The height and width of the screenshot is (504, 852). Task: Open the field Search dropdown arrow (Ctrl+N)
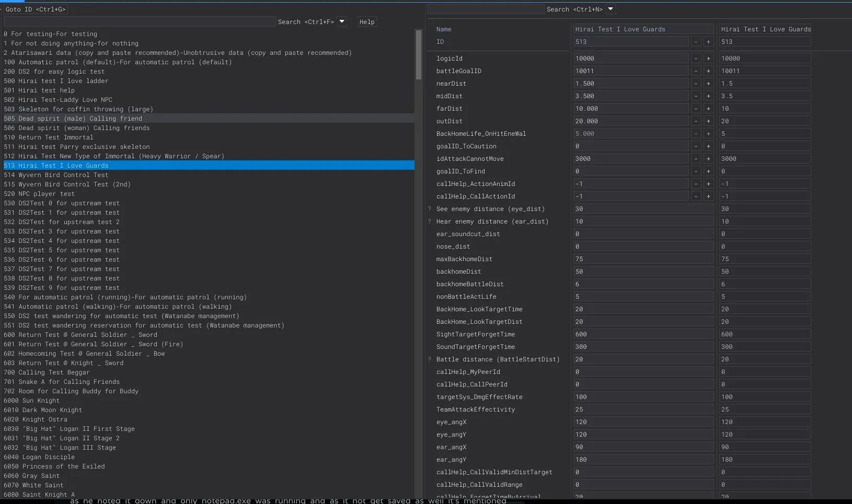(x=611, y=9)
